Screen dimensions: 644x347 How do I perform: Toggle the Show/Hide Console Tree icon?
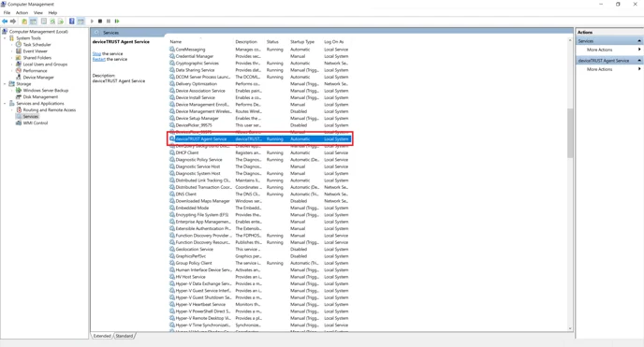click(34, 22)
